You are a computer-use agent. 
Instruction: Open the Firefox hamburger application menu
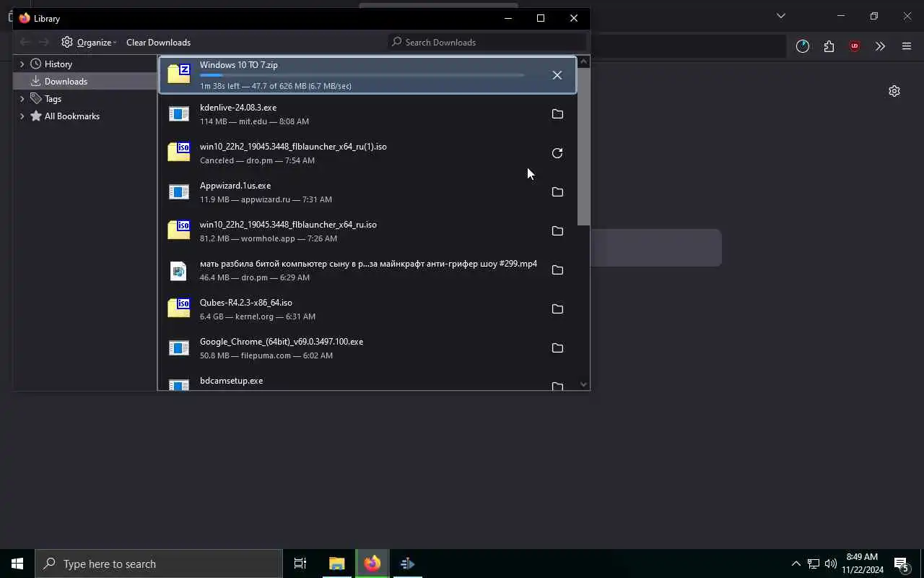(907, 46)
